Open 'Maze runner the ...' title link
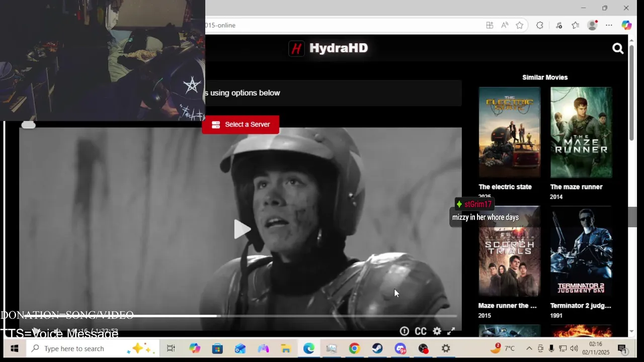 click(x=507, y=305)
